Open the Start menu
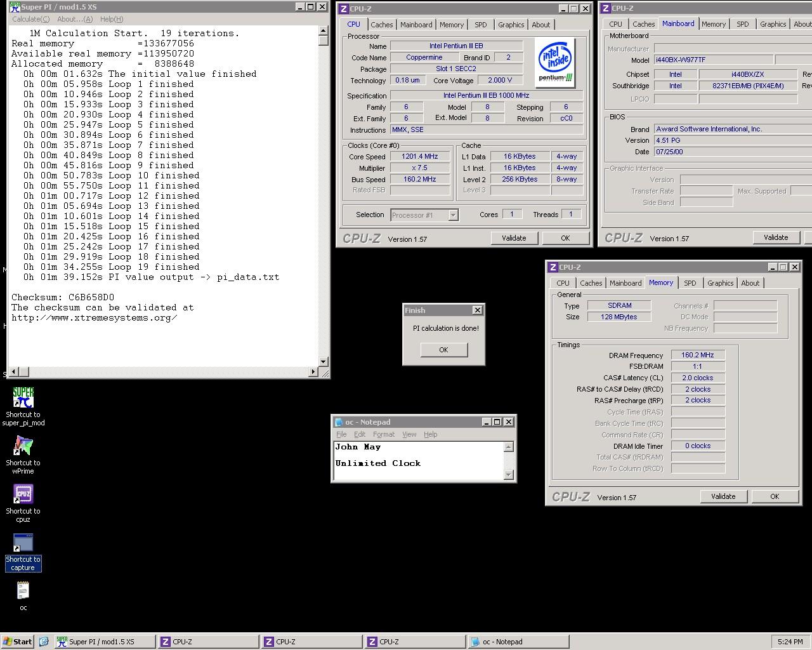Viewport: 812px width, 650px height. point(18,642)
